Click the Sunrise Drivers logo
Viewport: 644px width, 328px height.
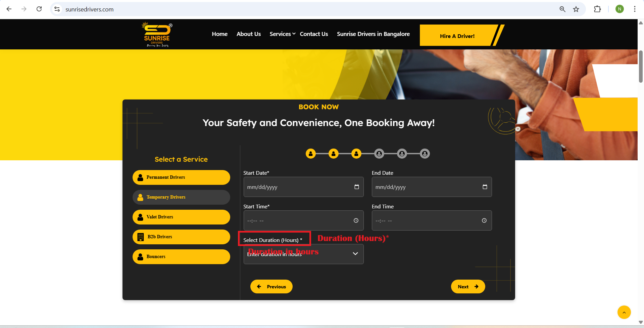(x=157, y=35)
